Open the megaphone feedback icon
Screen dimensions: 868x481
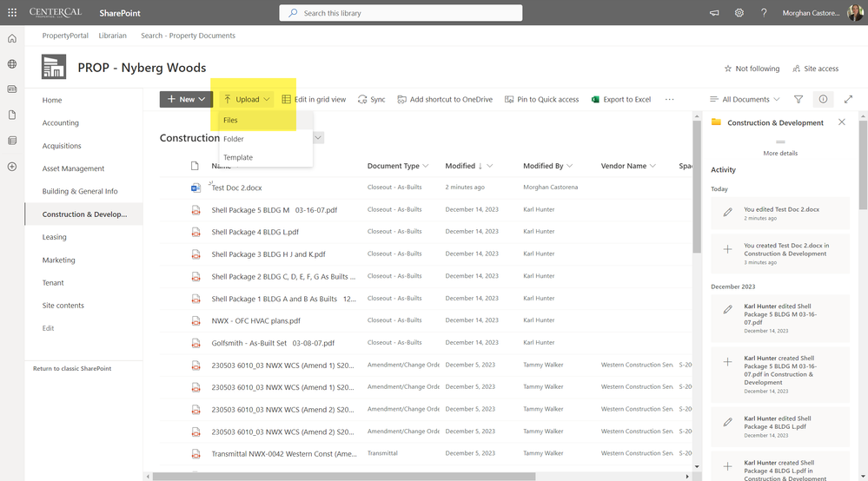[x=714, y=13]
